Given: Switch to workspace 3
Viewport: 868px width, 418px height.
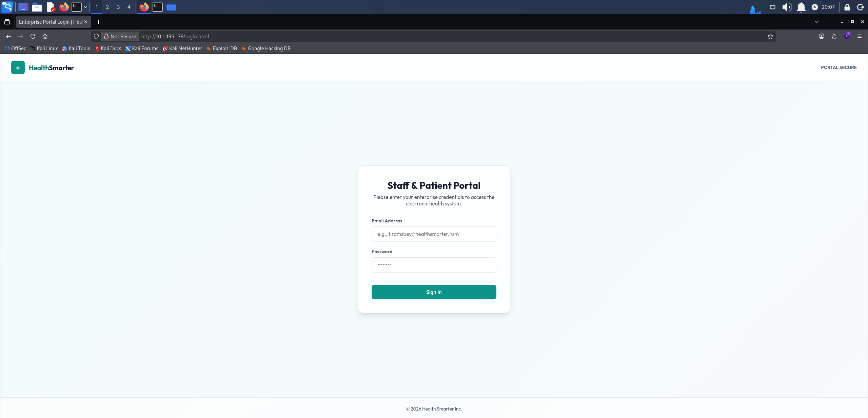Looking at the screenshot, I should coord(118,7).
